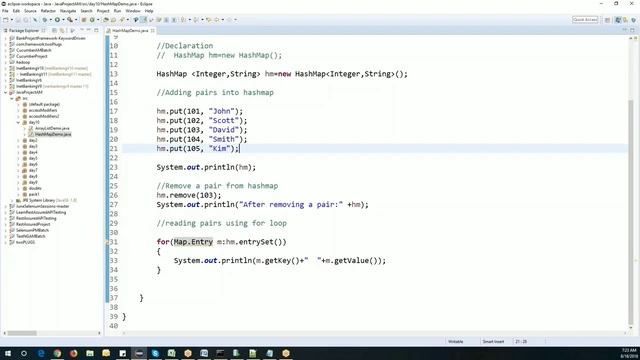Select ArrayListDemo.java in the tree

click(x=52, y=129)
